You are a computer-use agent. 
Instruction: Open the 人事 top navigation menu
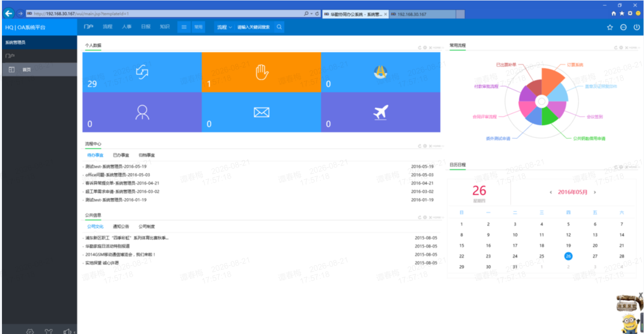coord(127,27)
